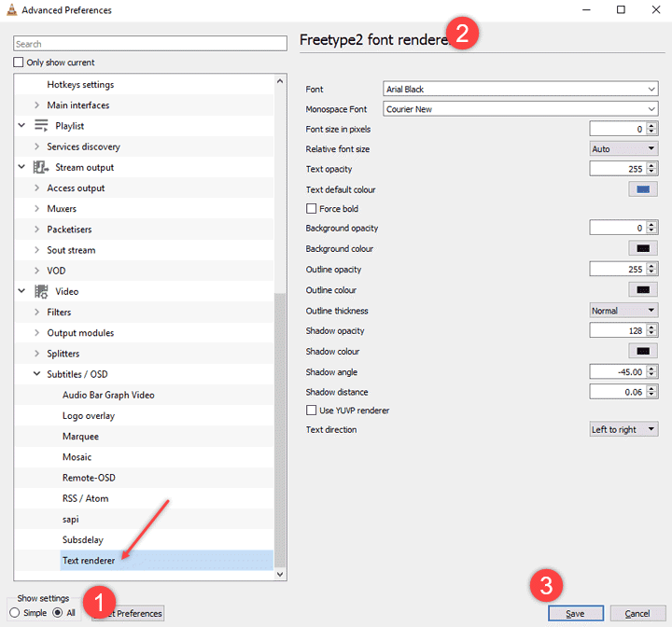This screenshot has width=672, height=627.
Task: Click the tree scrollbar down arrow
Action: [280, 575]
